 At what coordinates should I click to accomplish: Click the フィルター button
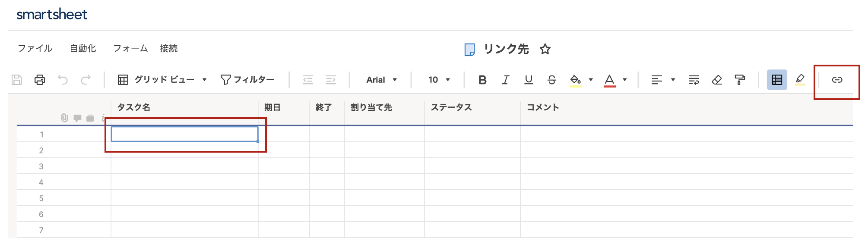coord(247,80)
